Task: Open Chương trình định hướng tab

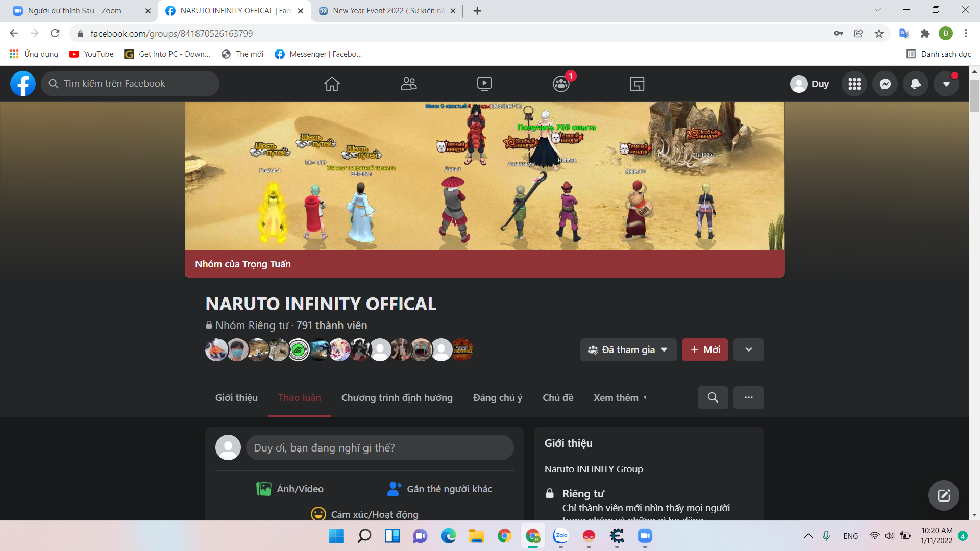Action: 397,398
